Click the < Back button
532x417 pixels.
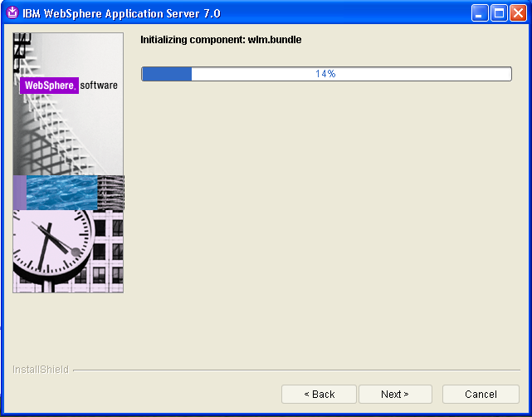tap(319, 395)
